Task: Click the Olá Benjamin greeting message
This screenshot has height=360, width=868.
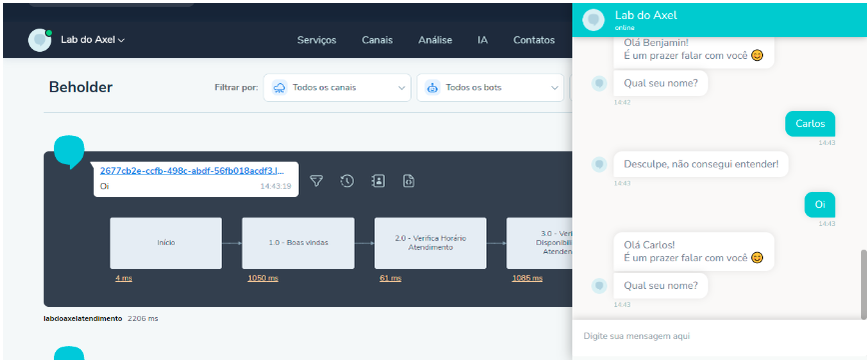Action: (x=693, y=53)
